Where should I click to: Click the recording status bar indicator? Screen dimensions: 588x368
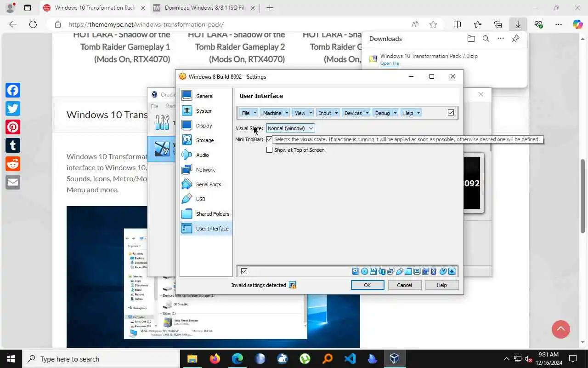click(x=425, y=271)
